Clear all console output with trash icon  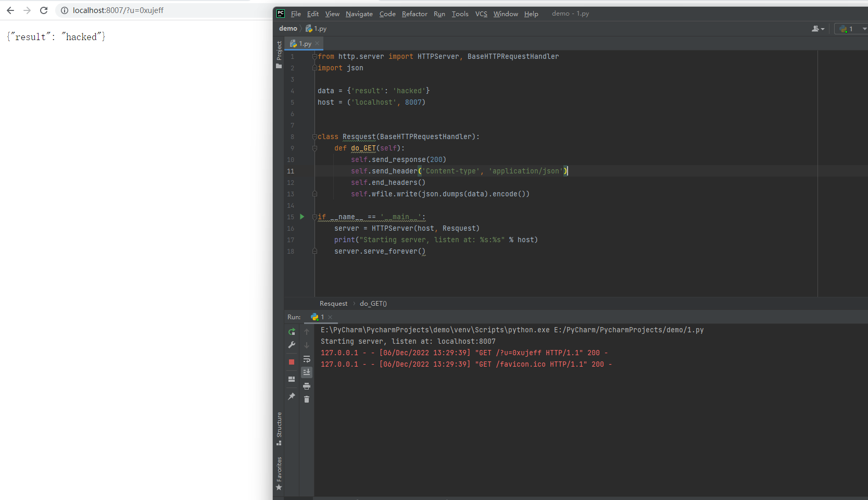point(307,399)
